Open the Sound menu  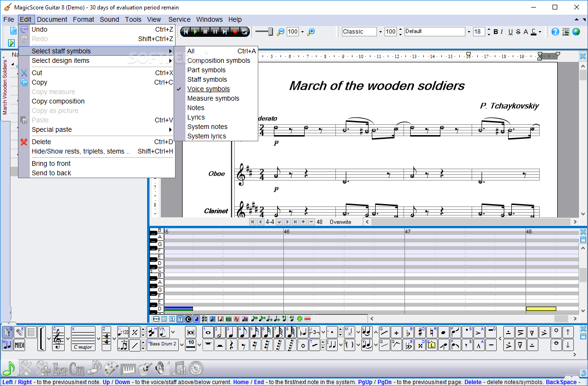109,19
